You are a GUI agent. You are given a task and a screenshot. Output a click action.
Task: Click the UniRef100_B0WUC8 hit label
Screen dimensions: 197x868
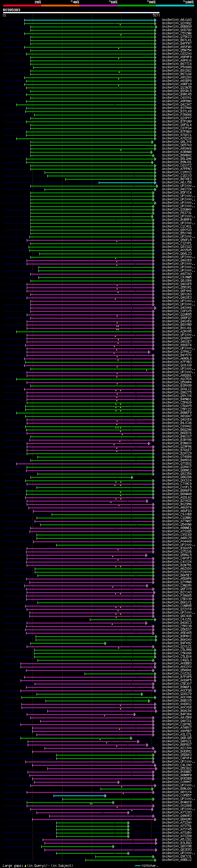(x=177, y=802)
